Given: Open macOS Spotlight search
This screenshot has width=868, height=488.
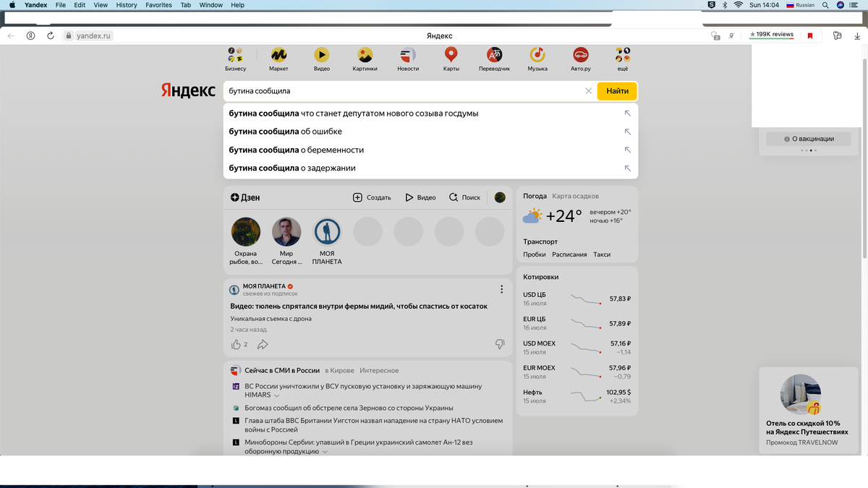Looking at the screenshot, I should click(x=824, y=5).
